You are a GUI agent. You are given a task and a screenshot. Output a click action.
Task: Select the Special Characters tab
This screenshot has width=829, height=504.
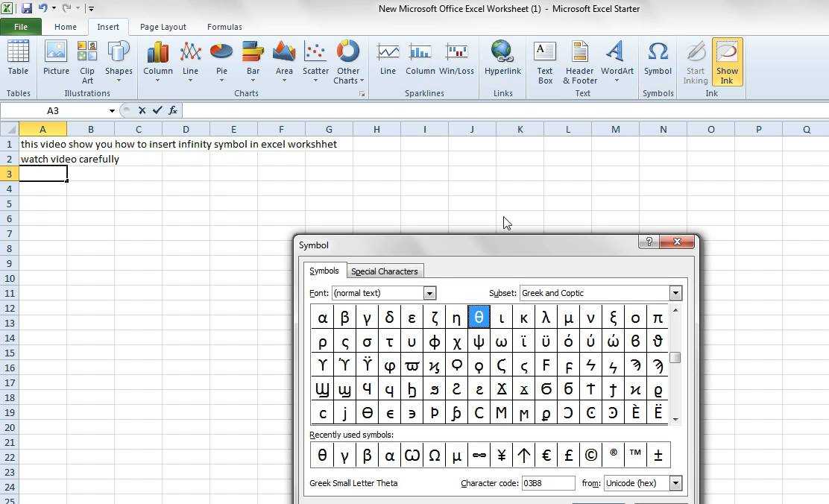click(x=385, y=271)
